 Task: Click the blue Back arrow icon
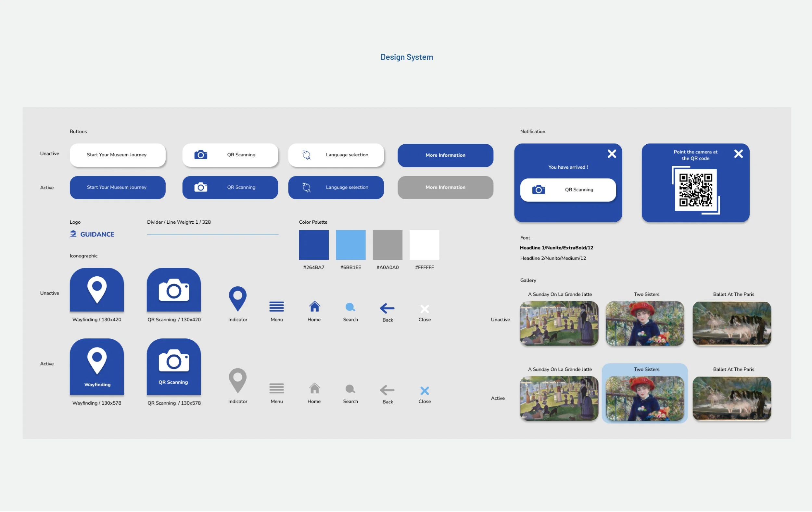(387, 308)
